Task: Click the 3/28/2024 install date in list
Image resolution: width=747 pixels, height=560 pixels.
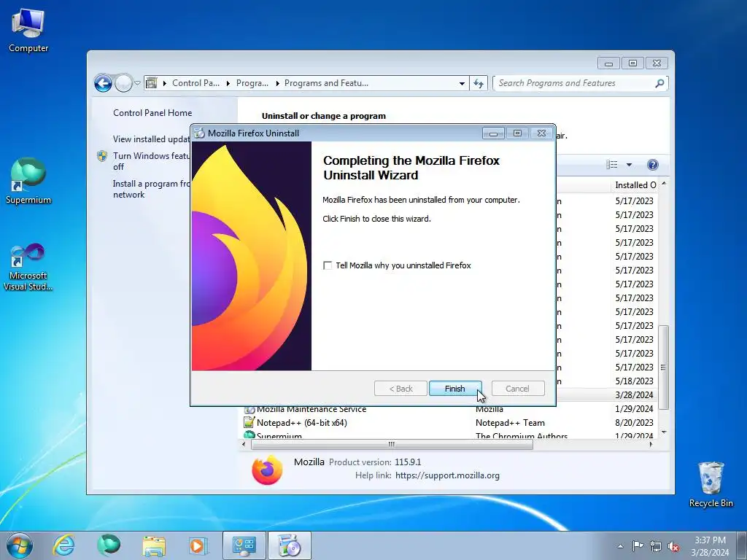Action: point(634,395)
